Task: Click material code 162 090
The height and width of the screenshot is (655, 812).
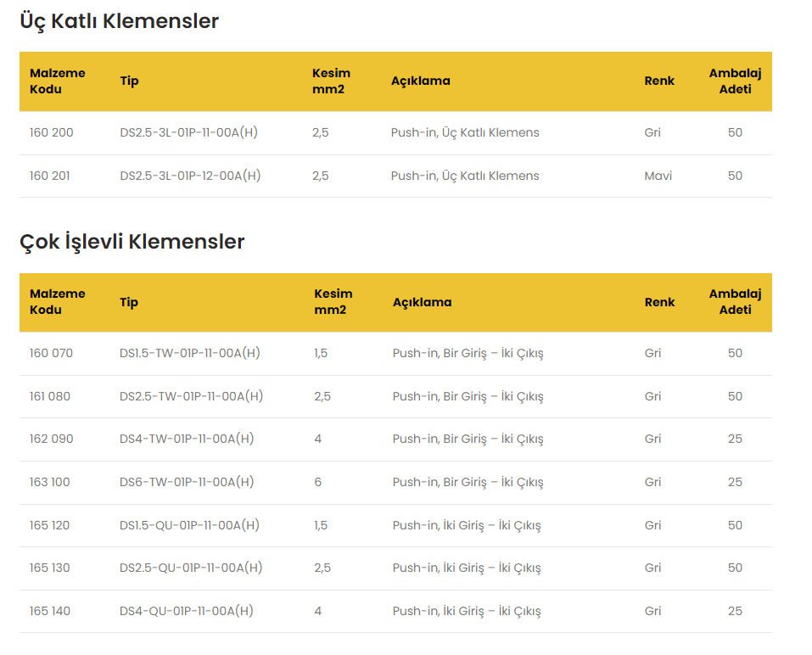Action: tap(51, 439)
